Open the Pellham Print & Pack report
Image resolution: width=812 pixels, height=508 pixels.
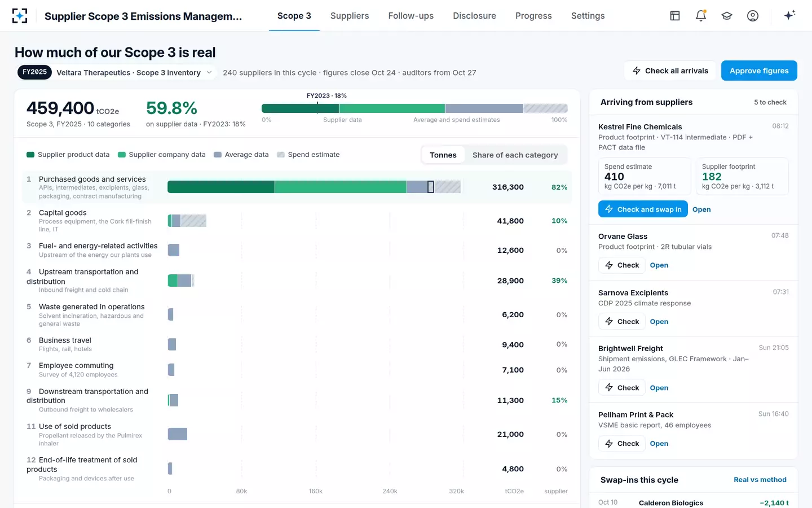[x=659, y=444]
